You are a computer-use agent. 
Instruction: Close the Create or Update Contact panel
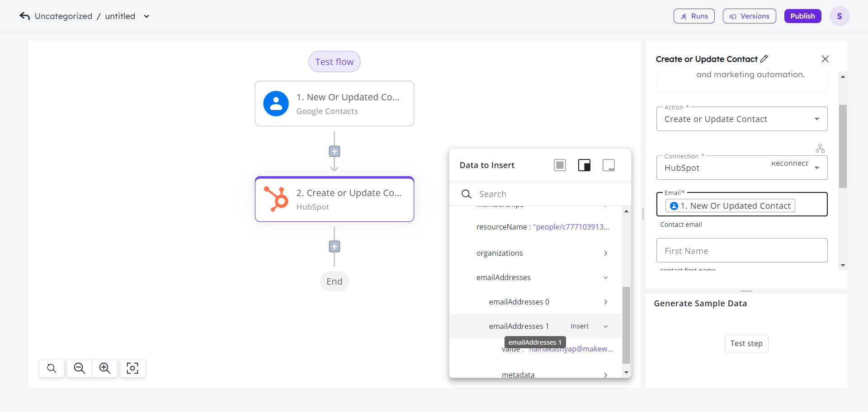(x=825, y=59)
